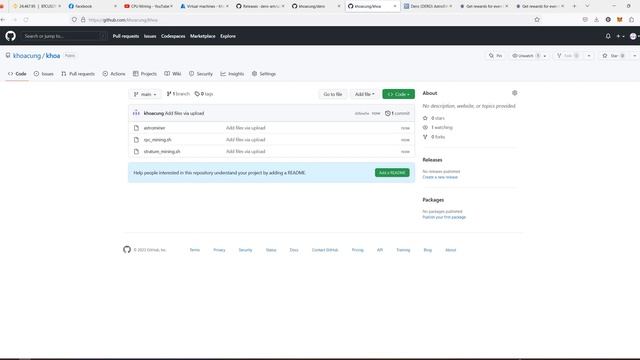Click the Add a README button

click(392, 173)
